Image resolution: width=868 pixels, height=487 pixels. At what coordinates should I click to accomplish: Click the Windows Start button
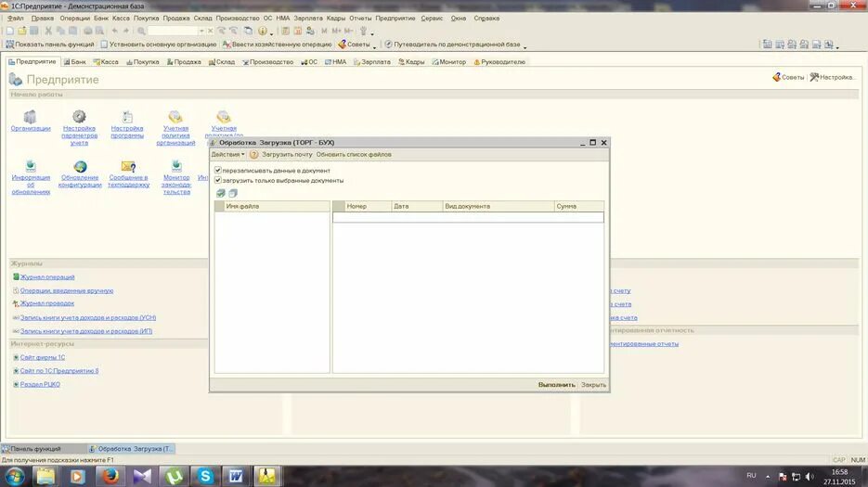15,476
